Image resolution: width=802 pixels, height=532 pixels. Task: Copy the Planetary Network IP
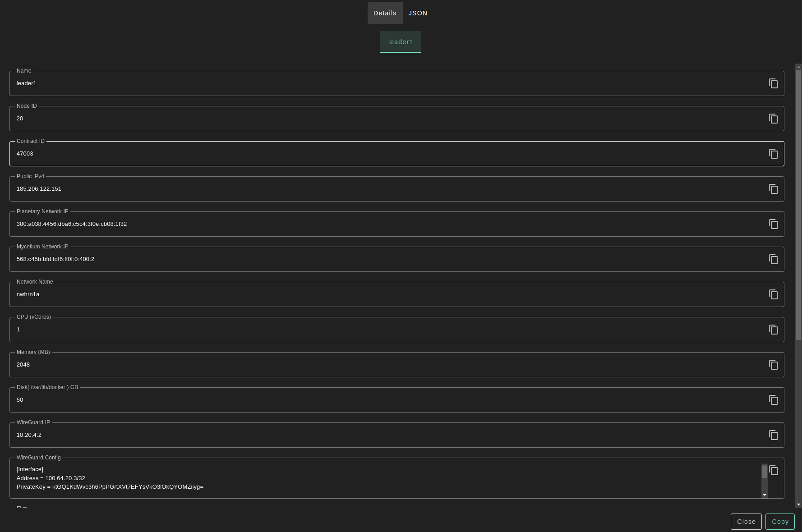click(x=773, y=224)
